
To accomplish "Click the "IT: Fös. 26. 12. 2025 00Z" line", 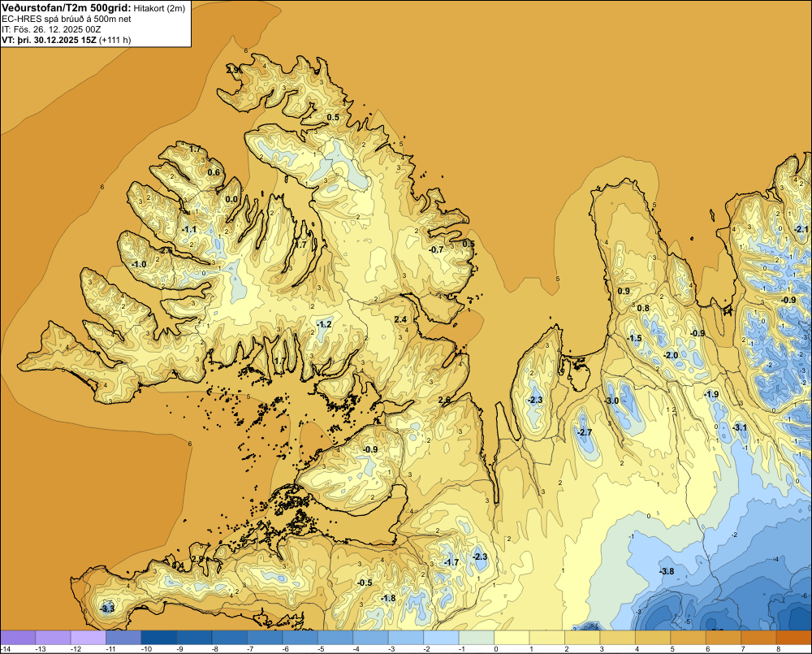I will (x=51, y=29).
